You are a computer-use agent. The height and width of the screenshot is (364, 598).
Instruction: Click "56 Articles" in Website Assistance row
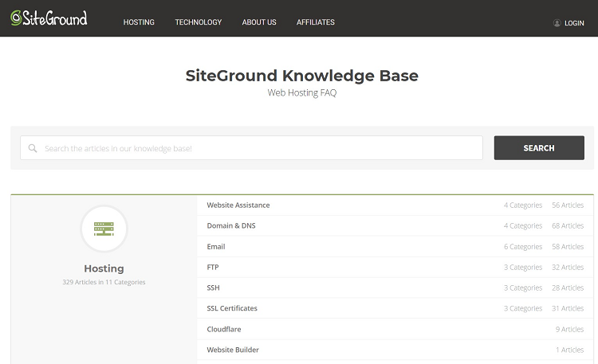point(568,205)
